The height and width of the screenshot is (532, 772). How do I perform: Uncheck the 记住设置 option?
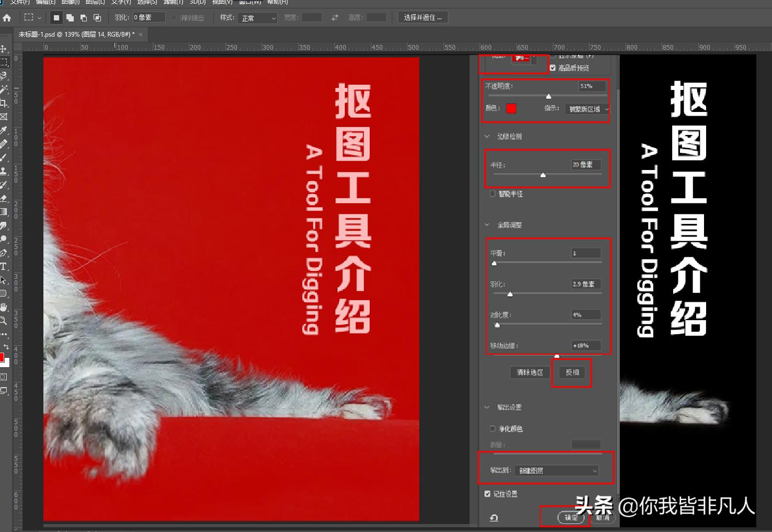click(487, 493)
